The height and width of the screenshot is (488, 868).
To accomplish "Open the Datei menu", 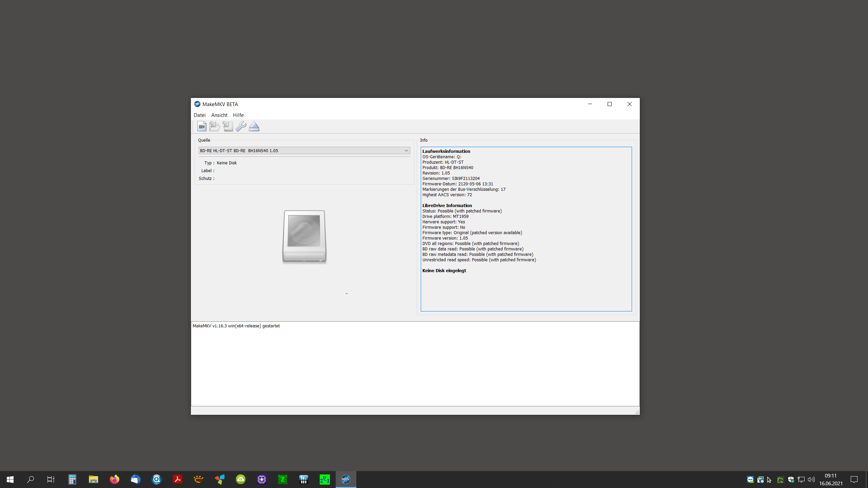I will pyautogui.click(x=199, y=115).
